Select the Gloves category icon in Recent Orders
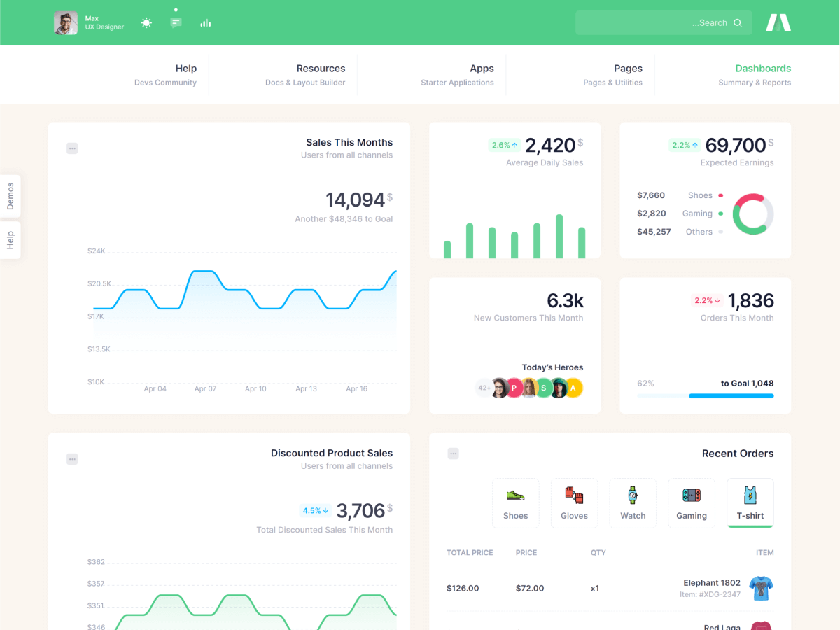The image size is (840, 630). pos(574,503)
